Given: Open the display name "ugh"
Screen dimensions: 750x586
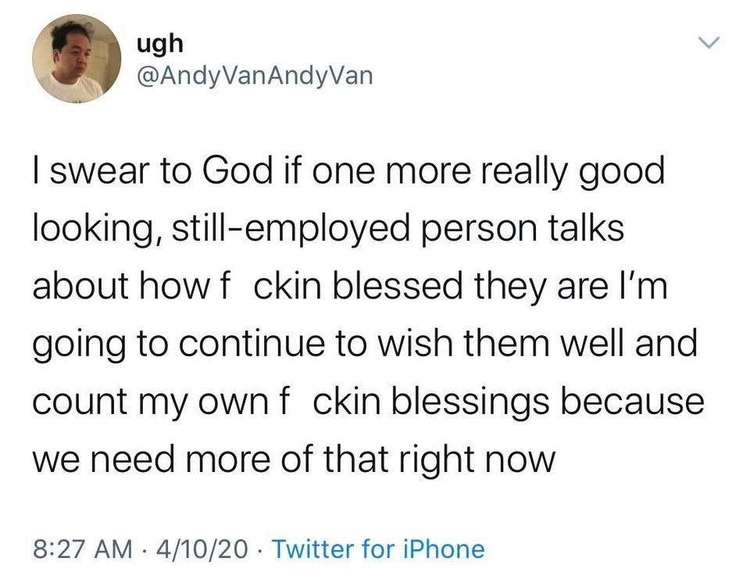Looking at the screenshot, I should click(x=160, y=44).
